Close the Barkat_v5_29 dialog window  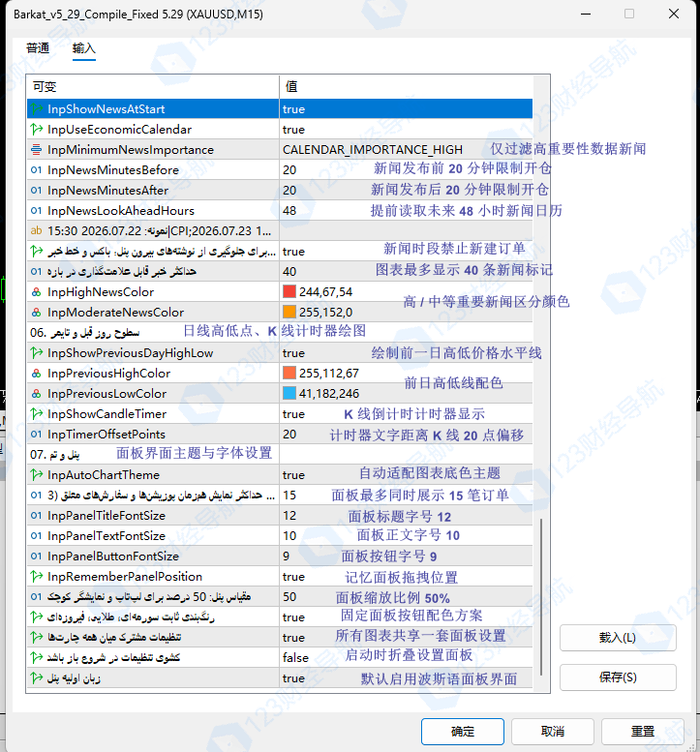point(674,14)
